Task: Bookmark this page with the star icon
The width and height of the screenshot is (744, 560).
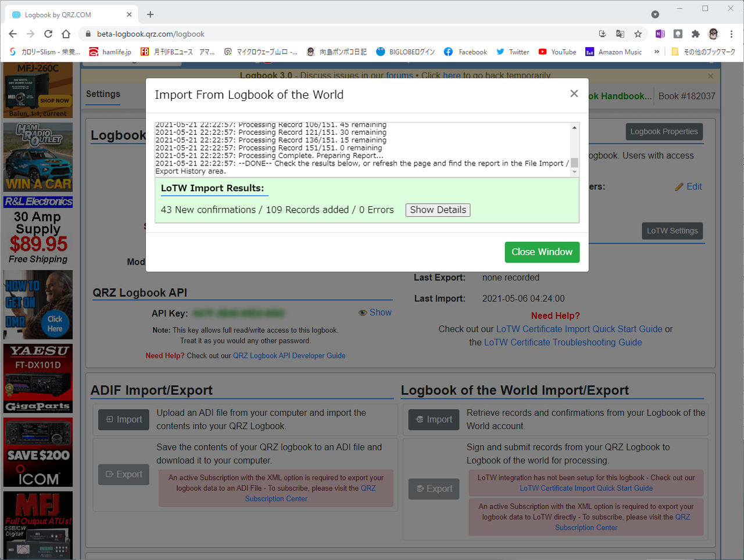Action: coord(638,34)
